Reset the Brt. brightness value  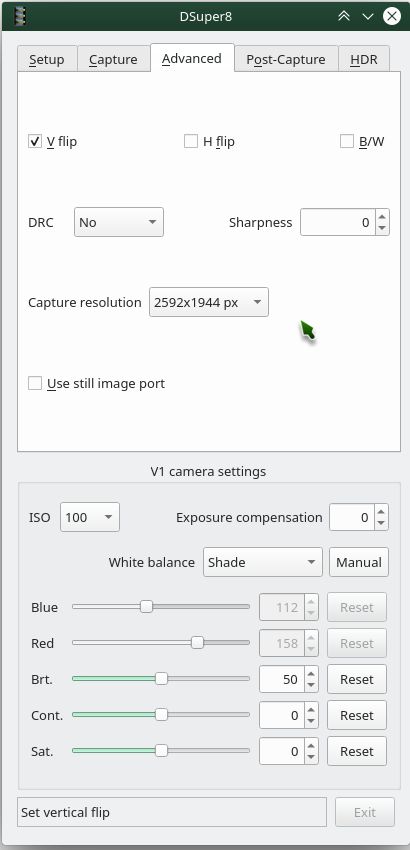357,679
